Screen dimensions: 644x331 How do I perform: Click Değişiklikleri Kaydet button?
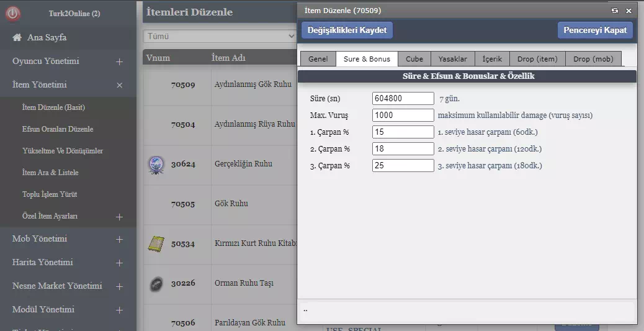pyautogui.click(x=347, y=30)
